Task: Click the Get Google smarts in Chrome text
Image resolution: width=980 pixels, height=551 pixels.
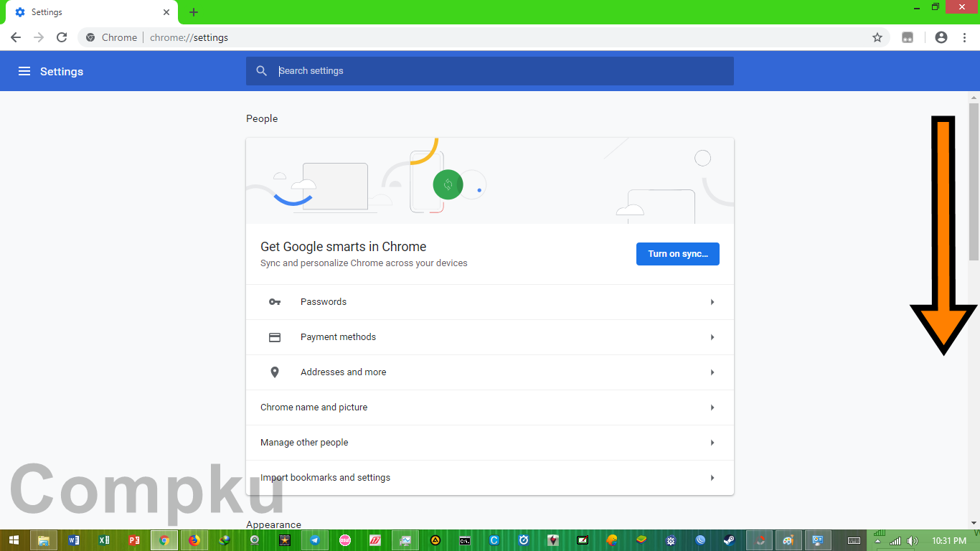Action: click(344, 247)
